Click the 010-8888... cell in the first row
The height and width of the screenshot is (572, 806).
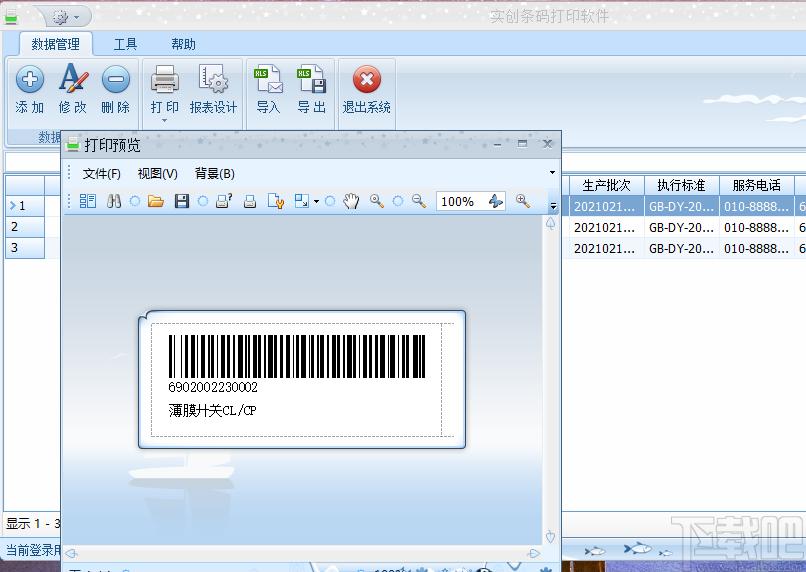pyautogui.click(x=757, y=206)
